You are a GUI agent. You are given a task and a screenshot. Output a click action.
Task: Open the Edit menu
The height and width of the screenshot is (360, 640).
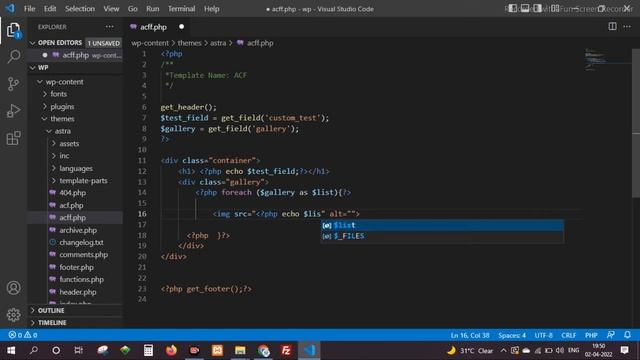50,9
